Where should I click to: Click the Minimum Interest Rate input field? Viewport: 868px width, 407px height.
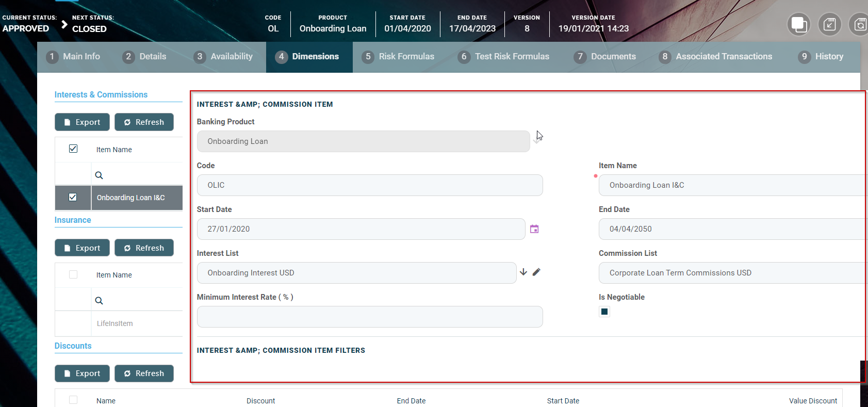point(369,317)
